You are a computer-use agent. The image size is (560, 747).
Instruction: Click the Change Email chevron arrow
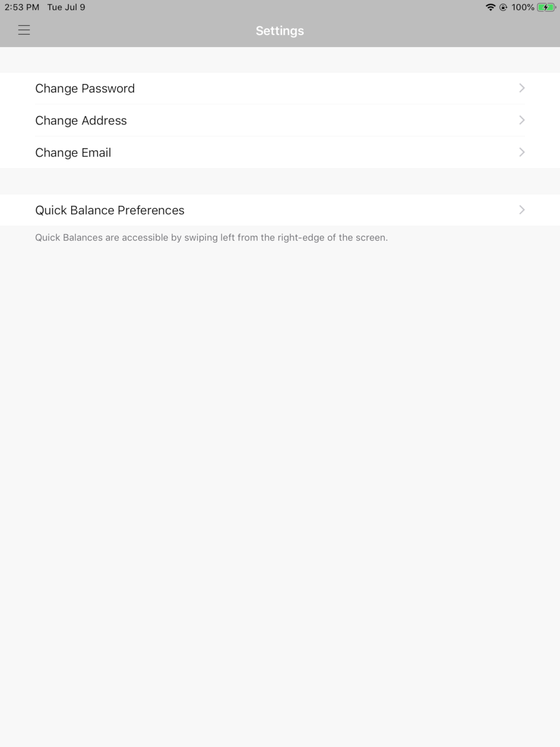coord(522,152)
